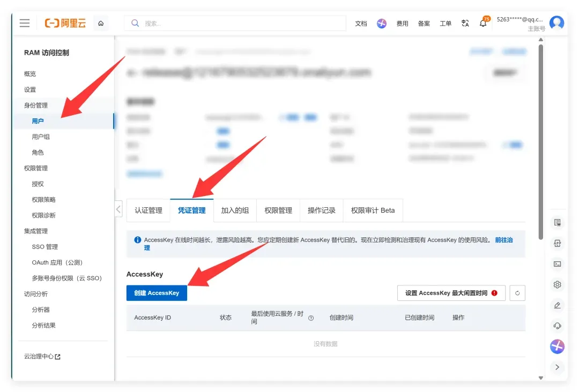Open the settings gear in right sidebar

[558, 285]
